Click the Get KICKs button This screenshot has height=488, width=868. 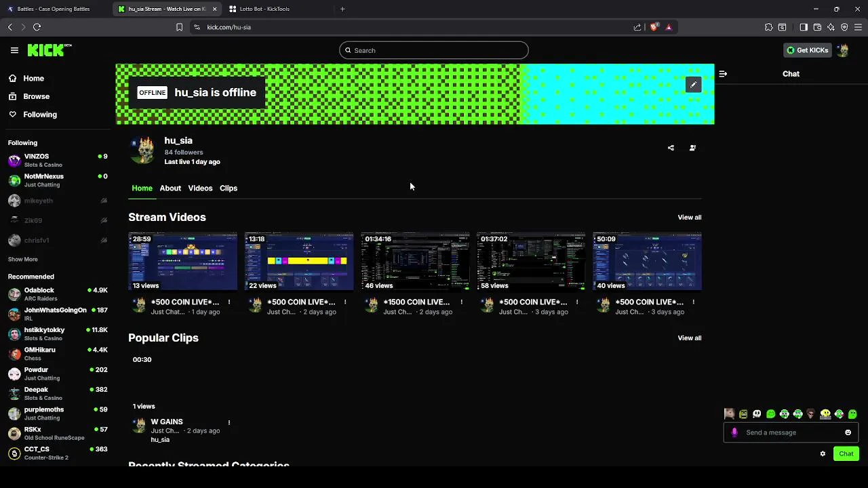[x=808, y=50]
